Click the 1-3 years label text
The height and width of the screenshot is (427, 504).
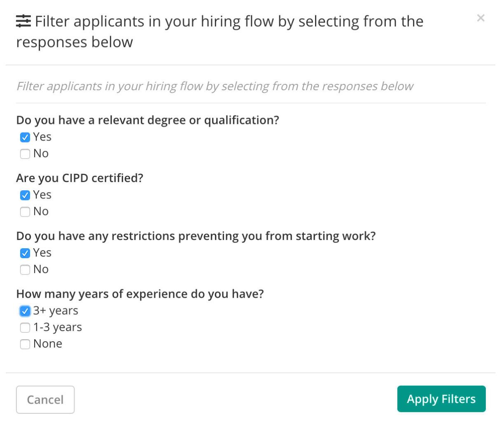tap(58, 327)
